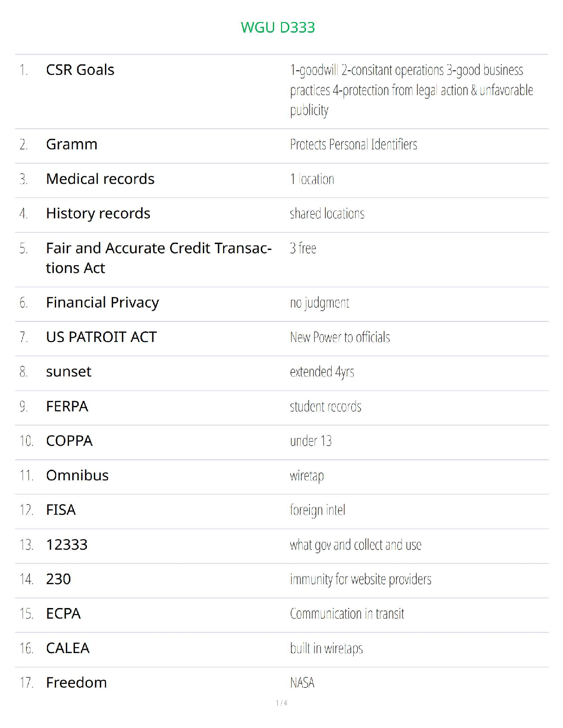The width and height of the screenshot is (563, 728).
Task: Select the CSR Goals term
Action: tap(80, 70)
